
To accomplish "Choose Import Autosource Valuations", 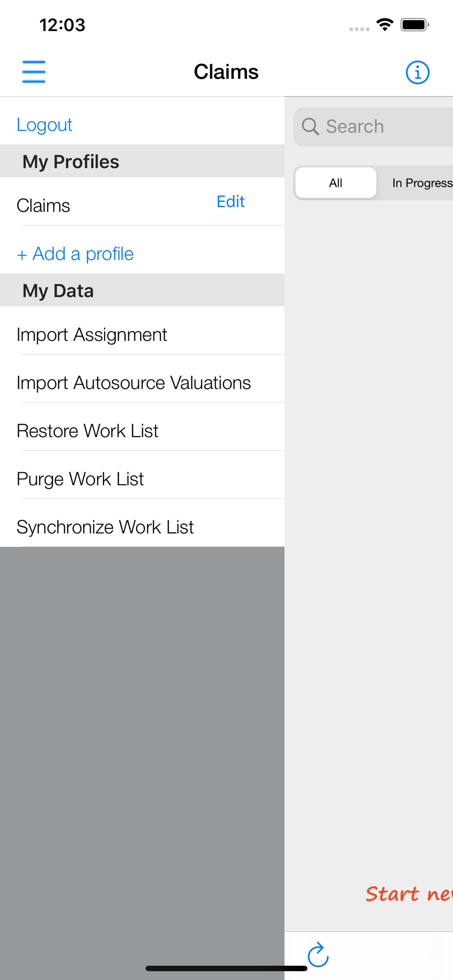I will point(134,383).
